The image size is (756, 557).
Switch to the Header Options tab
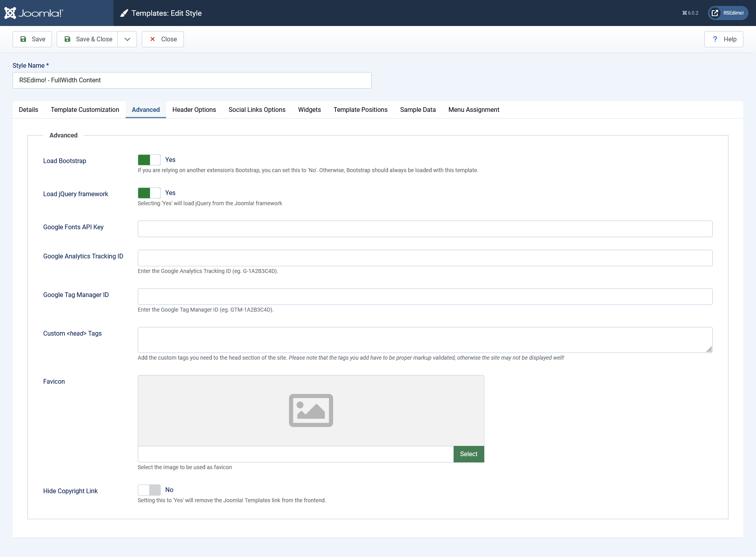click(194, 110)
